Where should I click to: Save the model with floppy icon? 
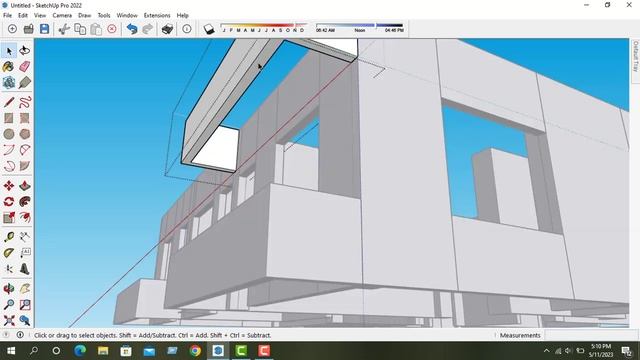pos(44,29)
